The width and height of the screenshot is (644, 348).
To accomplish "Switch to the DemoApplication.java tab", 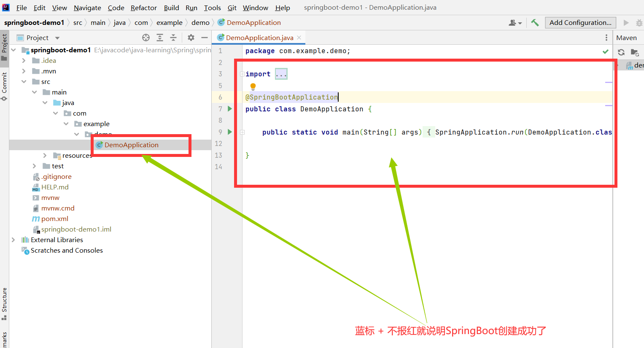I will pos(259,38).
